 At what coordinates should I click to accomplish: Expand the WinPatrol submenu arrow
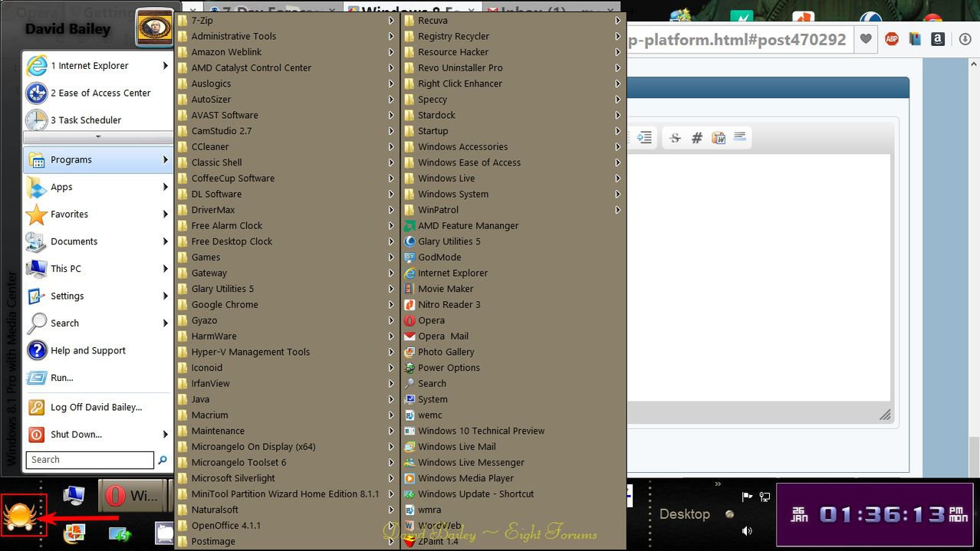point(617,210)
